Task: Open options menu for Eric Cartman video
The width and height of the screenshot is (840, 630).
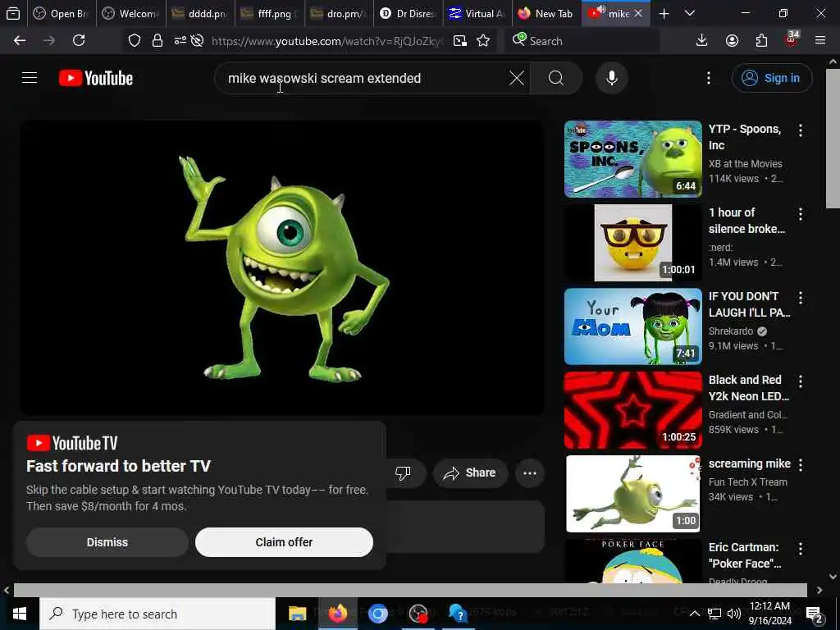Action: pos(801,549)
